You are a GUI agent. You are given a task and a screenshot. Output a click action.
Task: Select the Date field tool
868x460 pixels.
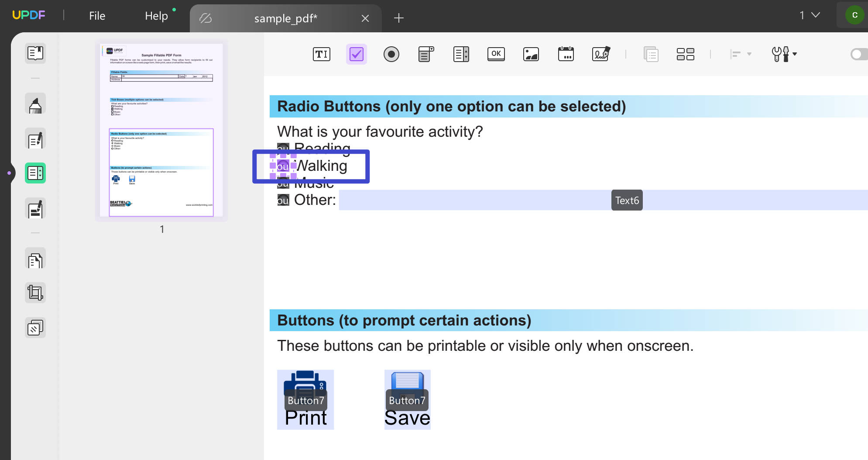[566, 54]
